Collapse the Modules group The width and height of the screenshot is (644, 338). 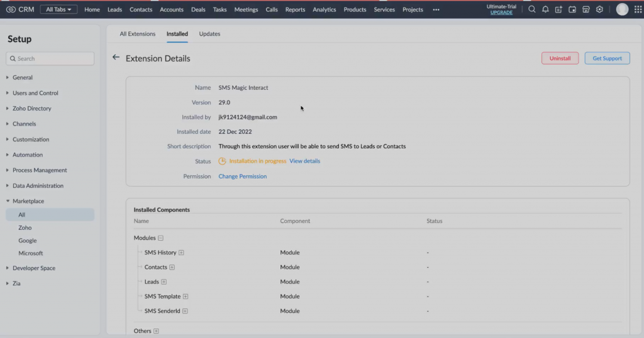point(160,238)
